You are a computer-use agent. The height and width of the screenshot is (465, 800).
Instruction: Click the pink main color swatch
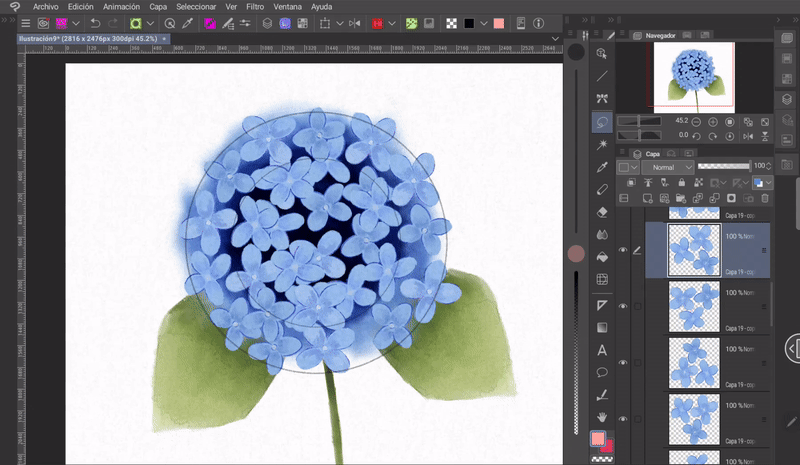coord(598,439)
